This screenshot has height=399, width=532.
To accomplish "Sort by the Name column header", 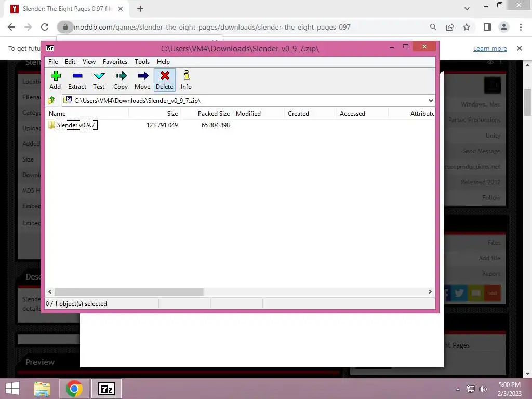I will pos(87,114).
